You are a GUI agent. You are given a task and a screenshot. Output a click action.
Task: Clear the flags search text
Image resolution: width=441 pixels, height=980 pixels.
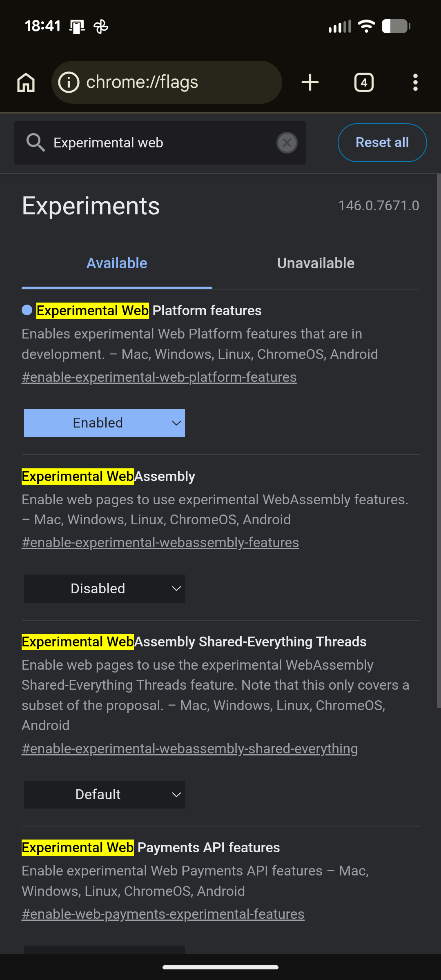tap(287, 143)
